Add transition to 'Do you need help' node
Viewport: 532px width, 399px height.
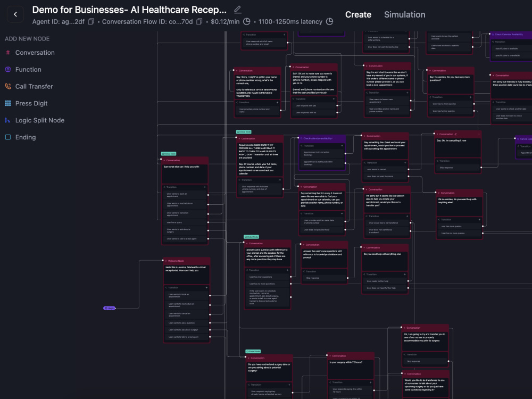coord(404,275)
